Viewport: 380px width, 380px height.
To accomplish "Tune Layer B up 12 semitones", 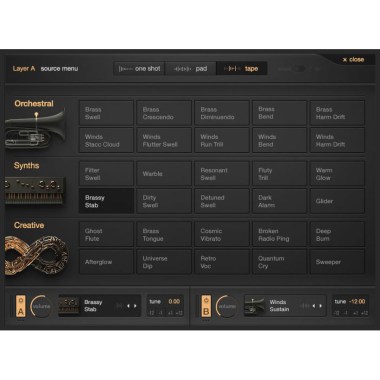I will pos(365,313).
